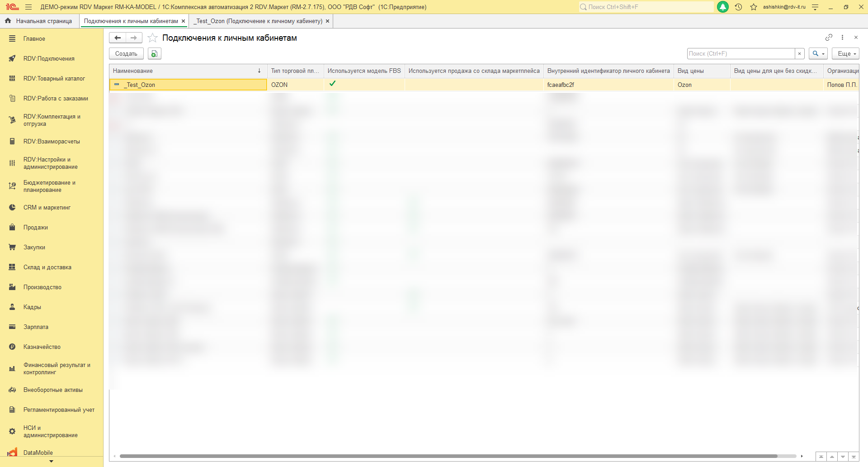This screenshot has height=467, width=868.
Task: Switch to Подключения к личным кабинетам tab
Action: pos(131,21)
